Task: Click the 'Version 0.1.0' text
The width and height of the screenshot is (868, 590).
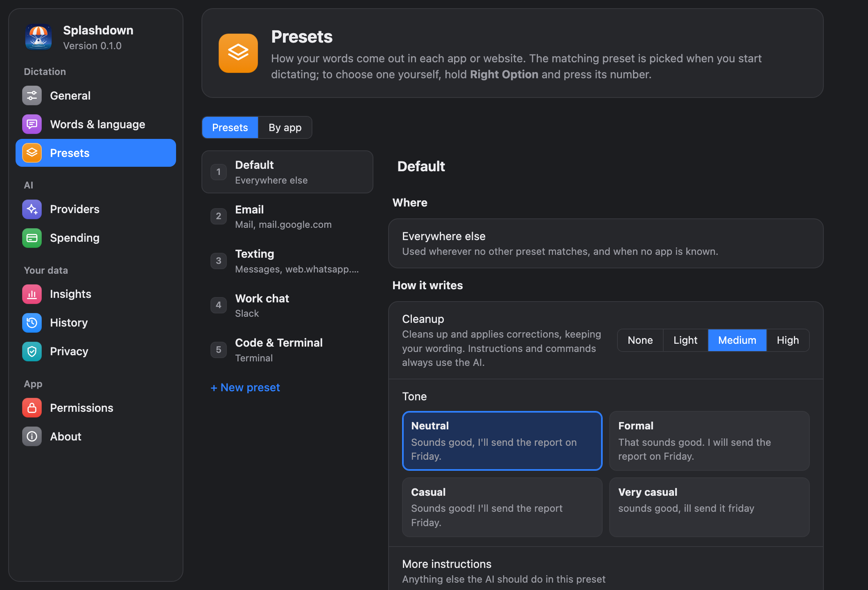Action: point(92,46)
